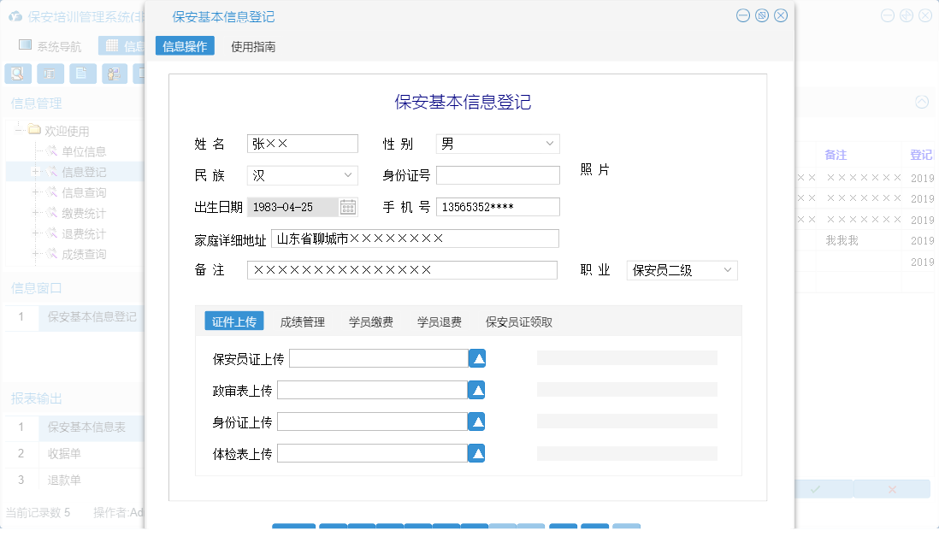Open the 性别 gender dropdown
This screenshot has height=560, width=939.
pos(551,143)
